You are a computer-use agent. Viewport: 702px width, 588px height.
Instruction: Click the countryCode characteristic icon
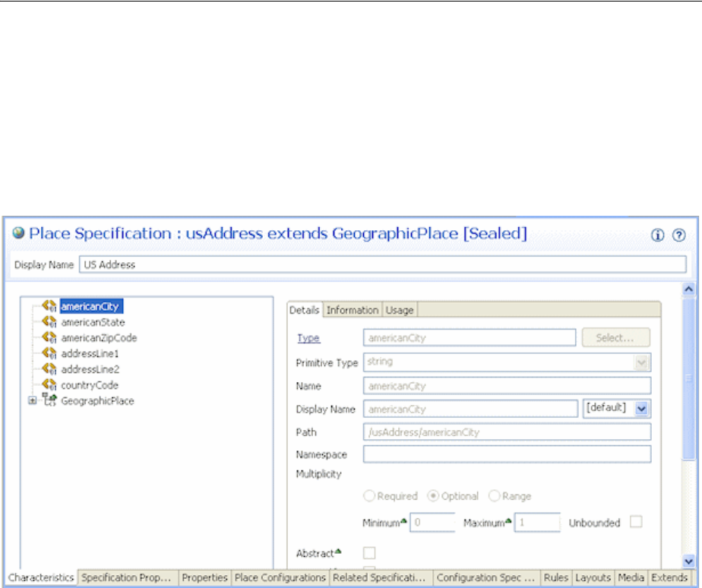pos(50,384)
